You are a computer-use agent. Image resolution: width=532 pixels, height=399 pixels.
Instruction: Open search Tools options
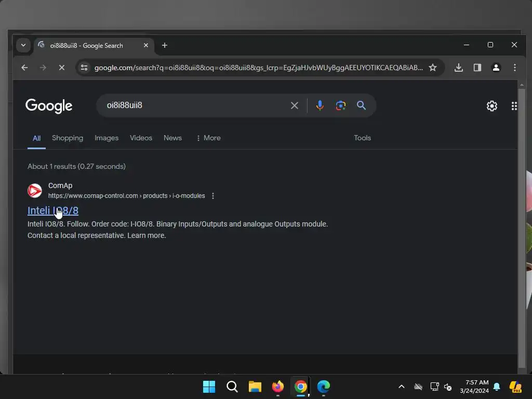(x=362, y=138)
